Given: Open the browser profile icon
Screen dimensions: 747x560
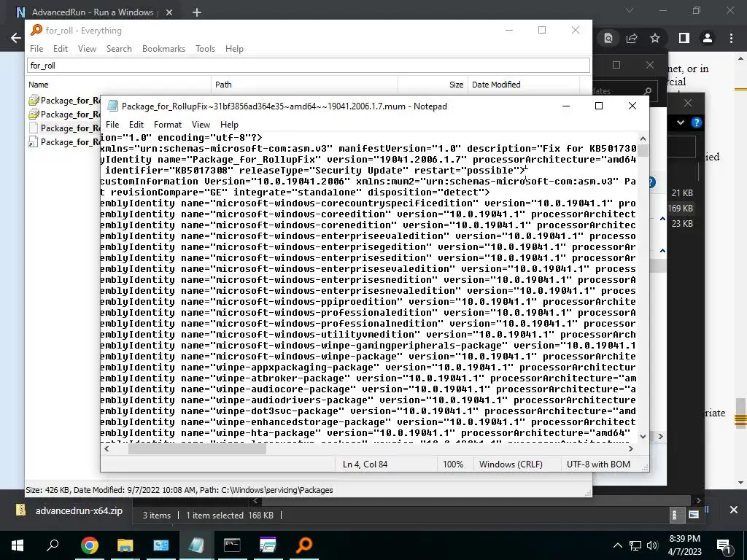Looking at the screenshot, I should coord(708,38).
